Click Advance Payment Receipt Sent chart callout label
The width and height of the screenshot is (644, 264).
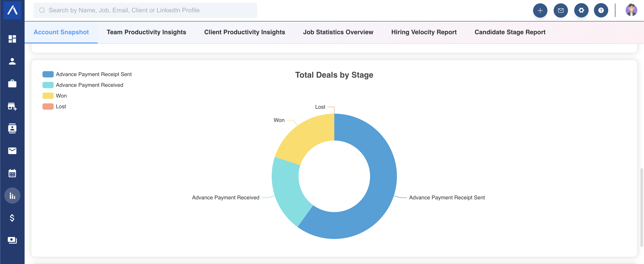click(x=447, y=197)
